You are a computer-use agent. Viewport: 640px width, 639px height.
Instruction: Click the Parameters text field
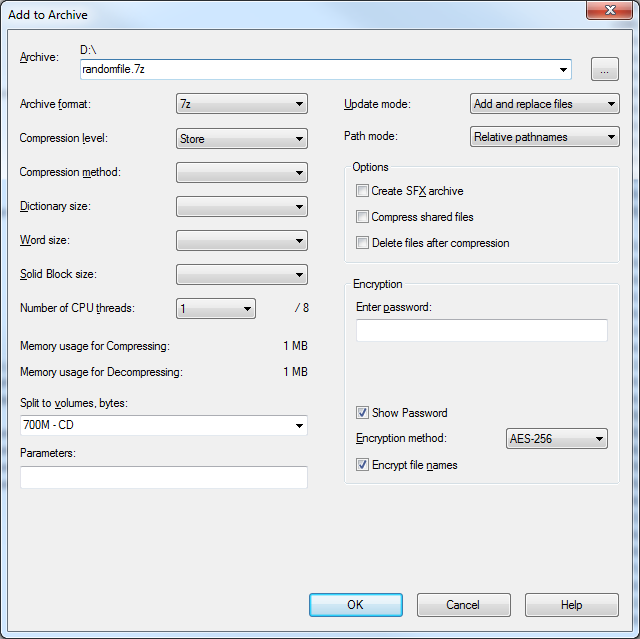[164, 477]
